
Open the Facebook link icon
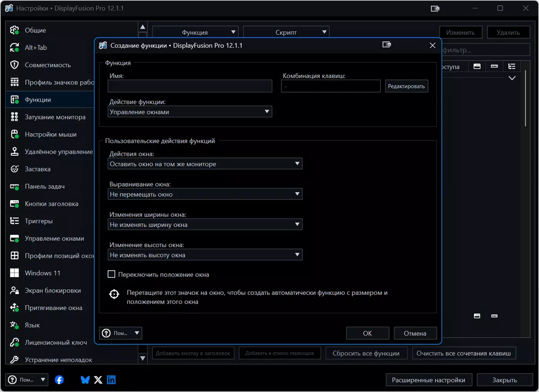click(59, 380)
